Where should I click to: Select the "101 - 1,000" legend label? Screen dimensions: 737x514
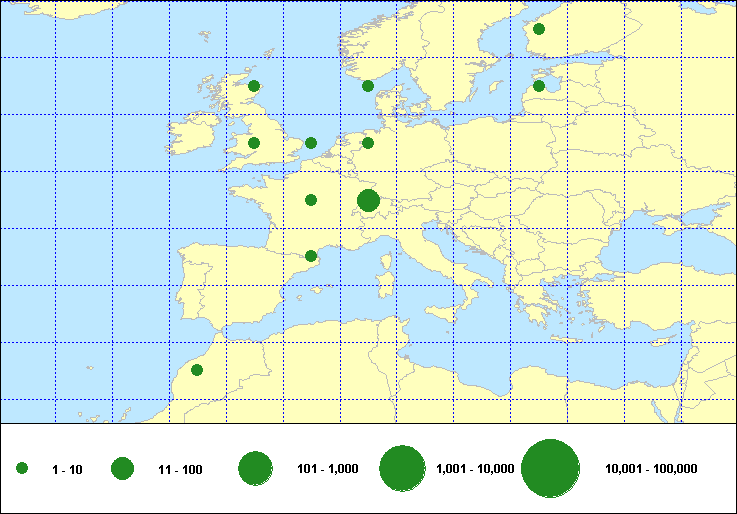329,469
